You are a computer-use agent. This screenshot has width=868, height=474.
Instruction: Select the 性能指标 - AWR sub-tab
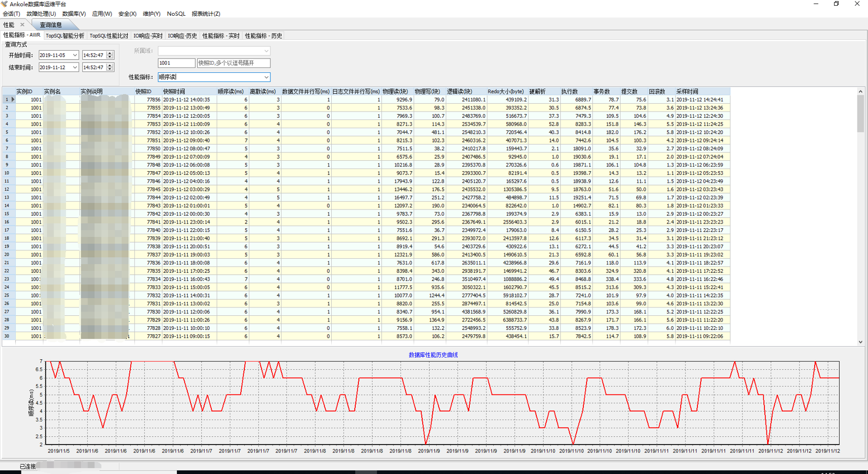22,35
